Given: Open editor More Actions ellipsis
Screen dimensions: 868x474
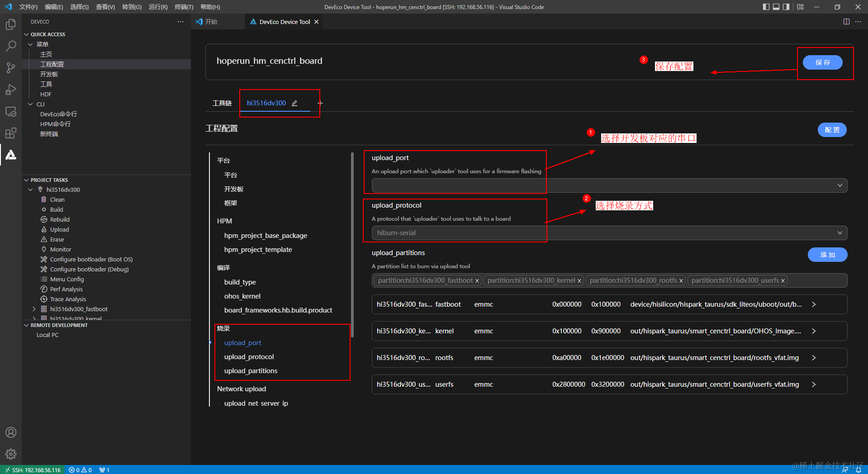Looking at the screenshot, I should pyautogui.click(x=858, y=22).
